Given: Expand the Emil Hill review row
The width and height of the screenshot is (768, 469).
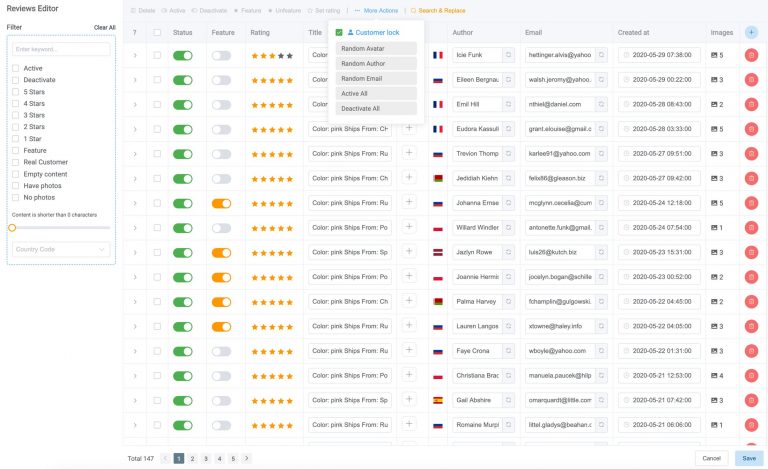Looking at the screenshot, I should [135, 104].
